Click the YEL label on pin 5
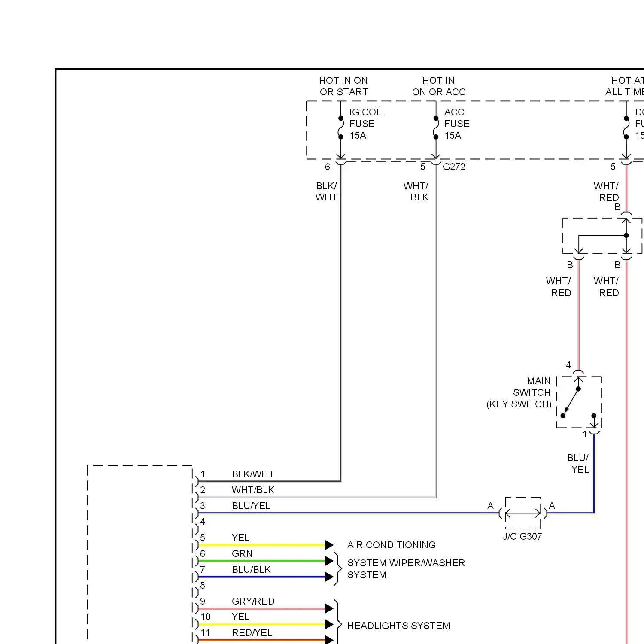 click(x=240, y=538)
